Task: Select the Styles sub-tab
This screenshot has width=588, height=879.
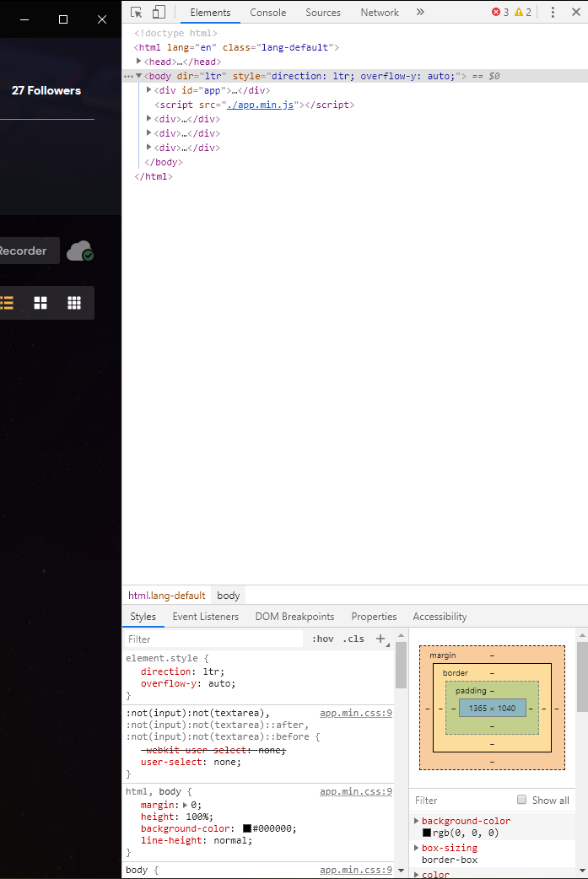Action: [143, 617]
